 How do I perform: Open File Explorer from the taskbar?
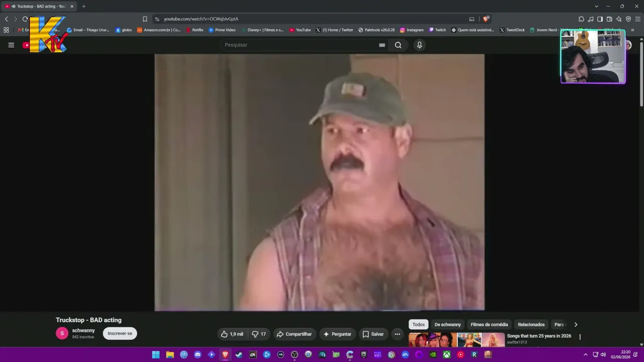[x=170, y=354]
